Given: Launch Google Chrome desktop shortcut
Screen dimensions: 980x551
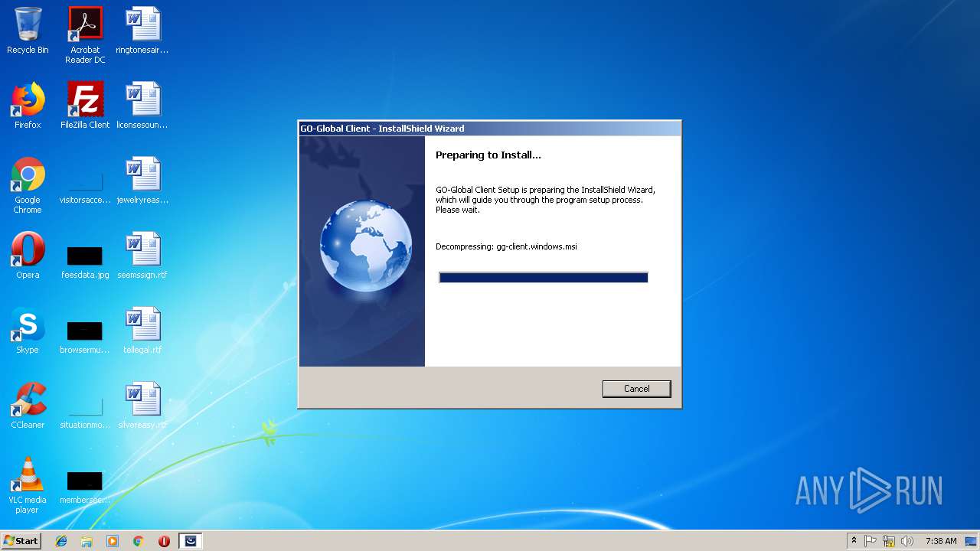Looking at the screenshot, I should (28, 186).
